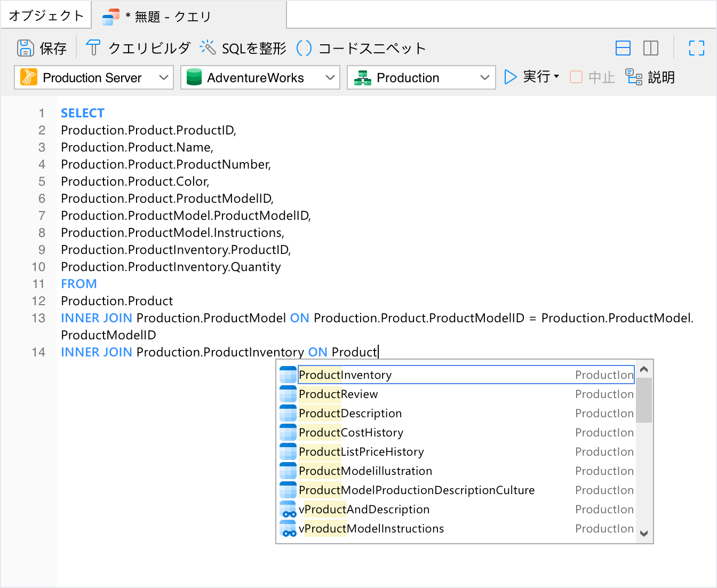Image resolution: width=717 pixels, height=588 pixels.
Task: Select ProductCostHistory in suggestion list
Action: point(350,433)
